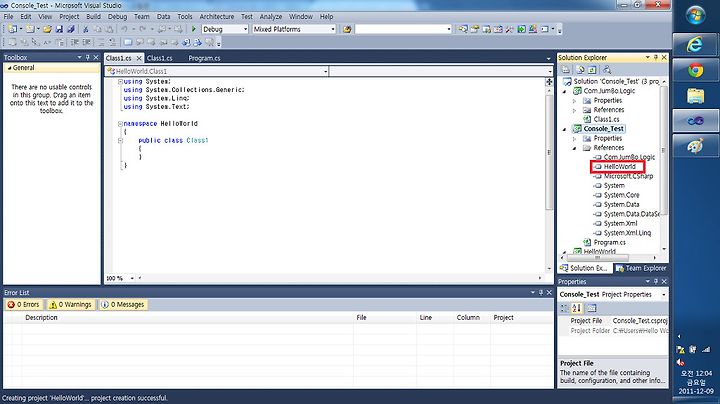Viewport: 720px width, 404px height.
Task: Click the Save All icon
Action: (x=70, y=29)
